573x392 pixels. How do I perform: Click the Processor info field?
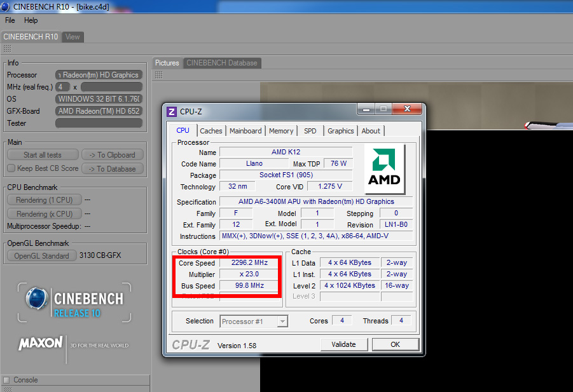(99, 75)
